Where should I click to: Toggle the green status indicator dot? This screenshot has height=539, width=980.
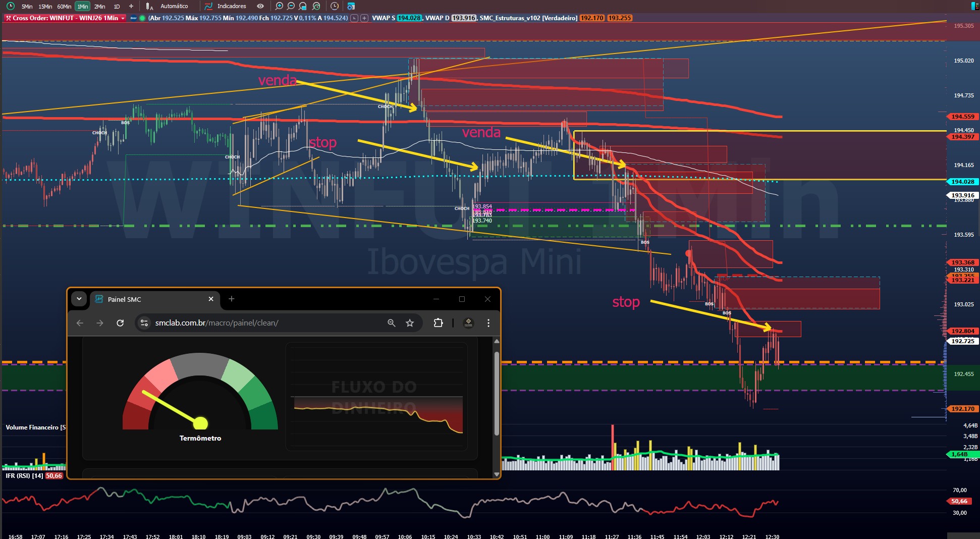pyautogui.click(x=143, y=18)
